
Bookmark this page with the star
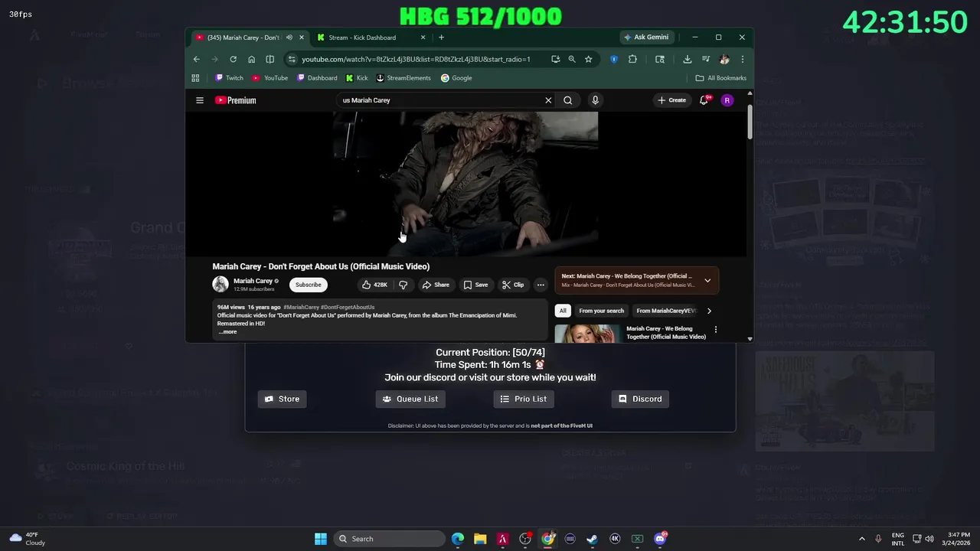point(588,59)
